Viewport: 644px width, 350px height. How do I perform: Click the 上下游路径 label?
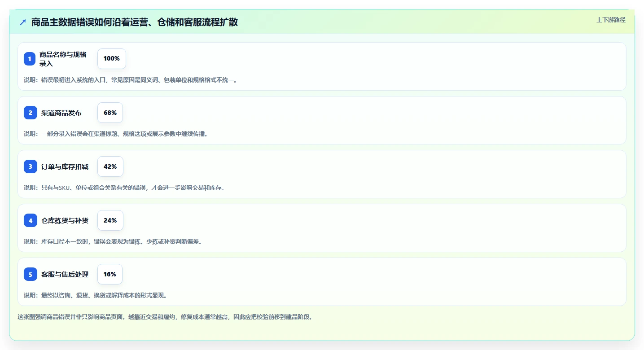tap(611, 20)
